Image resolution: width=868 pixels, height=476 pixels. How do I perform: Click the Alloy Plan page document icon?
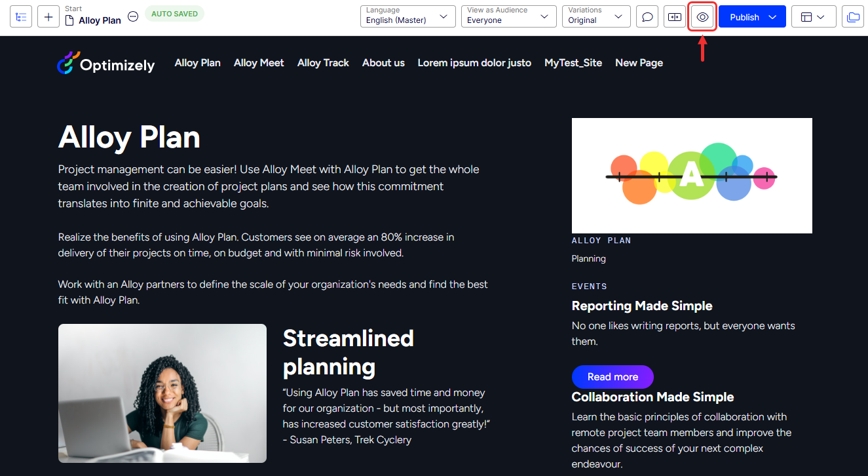pos(70,20)
